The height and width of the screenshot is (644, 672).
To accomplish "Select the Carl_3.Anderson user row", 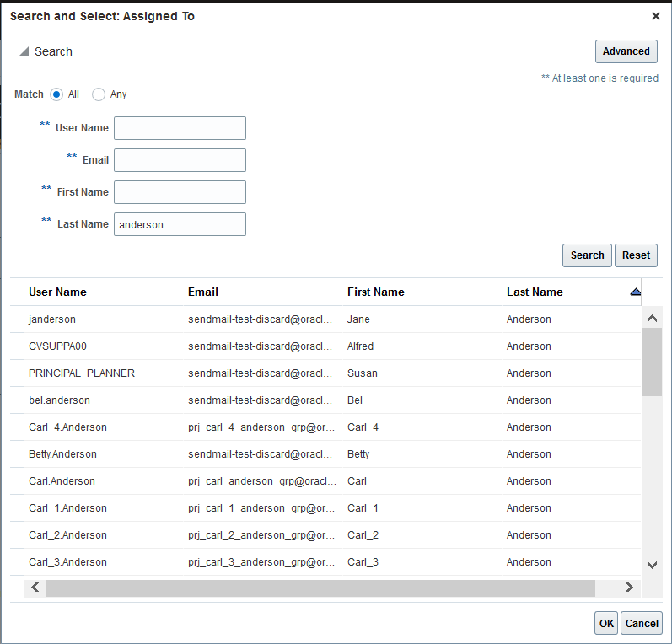I will [x=325, y=562].
